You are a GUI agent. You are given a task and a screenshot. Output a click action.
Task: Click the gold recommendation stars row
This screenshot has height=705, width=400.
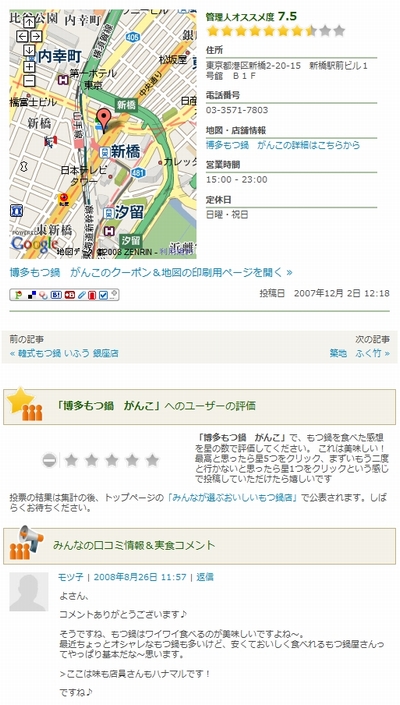tap(276, 31)
